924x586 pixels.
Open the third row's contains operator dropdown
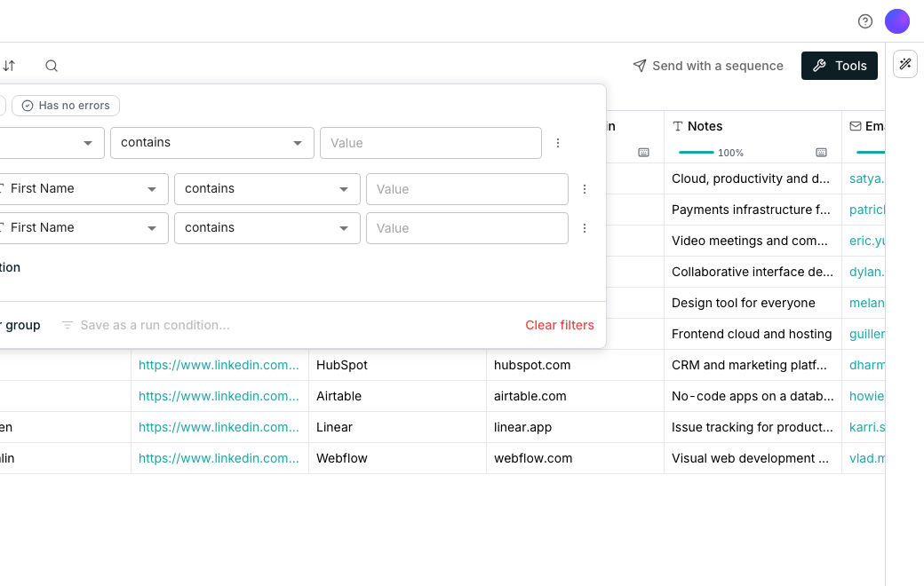(267, 228)
